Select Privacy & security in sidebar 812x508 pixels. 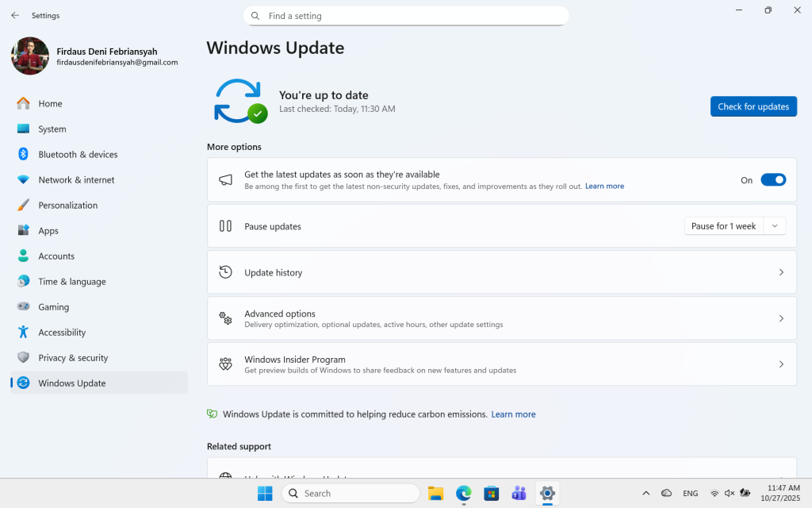click(x=99, y=358)
